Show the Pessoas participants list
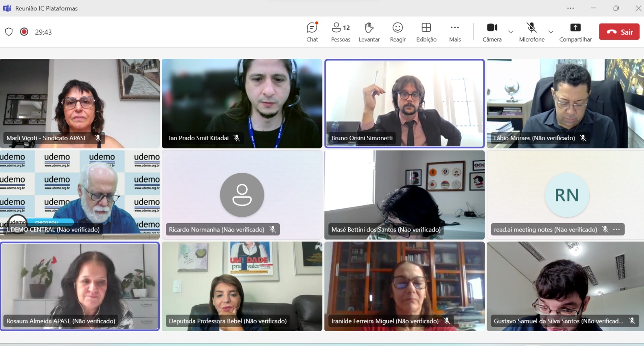The height and width of the screenshot is (346, 644). (x=341, y=32)
